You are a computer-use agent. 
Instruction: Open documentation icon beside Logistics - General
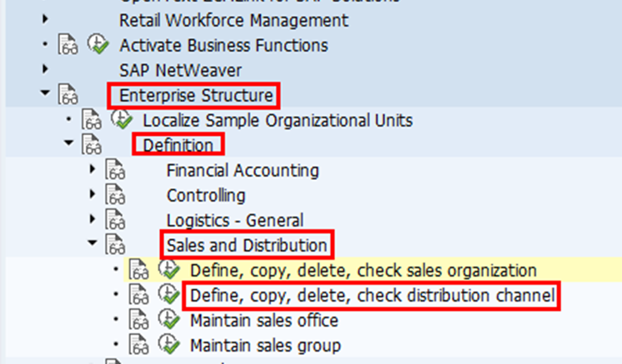114,221
